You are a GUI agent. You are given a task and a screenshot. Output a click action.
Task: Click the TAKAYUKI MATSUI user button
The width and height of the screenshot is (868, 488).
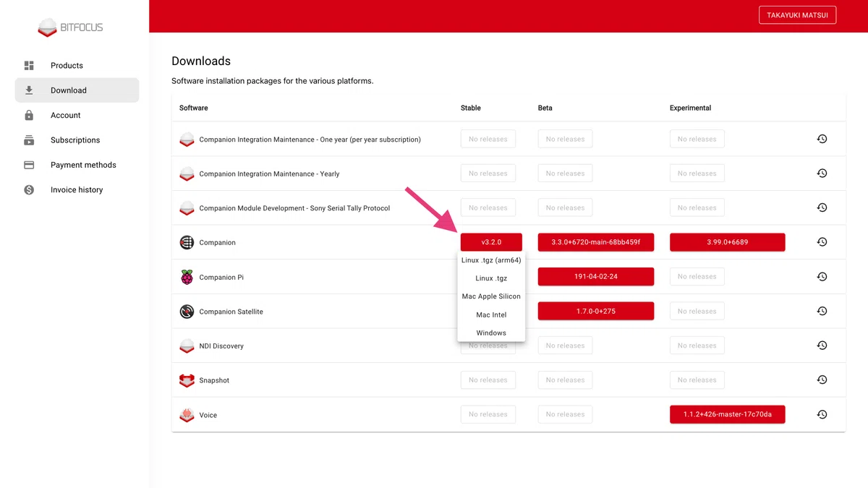point(797,15)
